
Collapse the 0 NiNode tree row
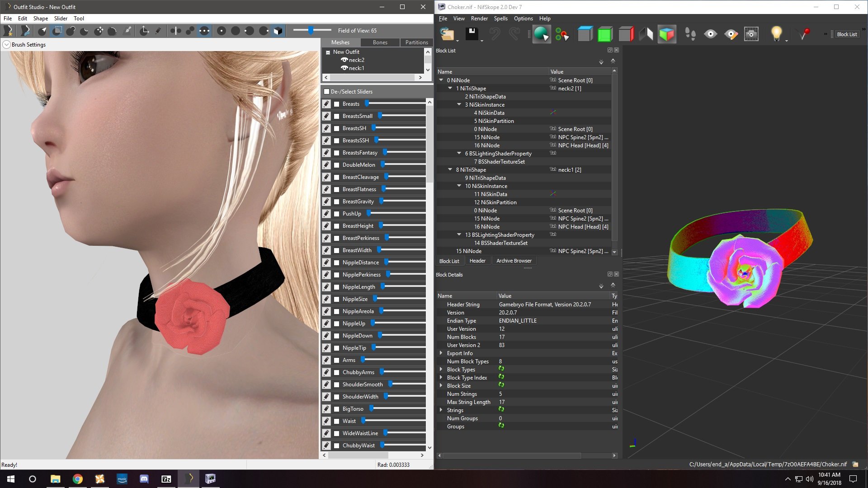click(441, 80)
